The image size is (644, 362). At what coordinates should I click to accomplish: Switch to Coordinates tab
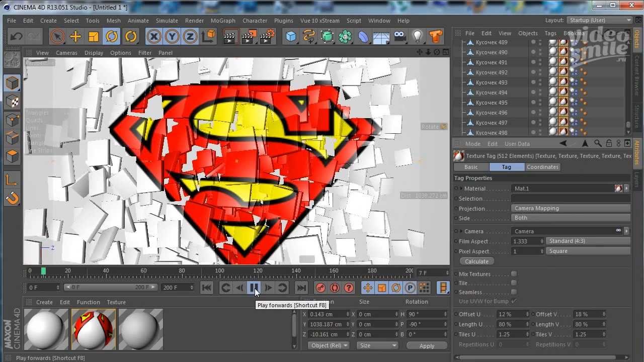click(542, 167)
